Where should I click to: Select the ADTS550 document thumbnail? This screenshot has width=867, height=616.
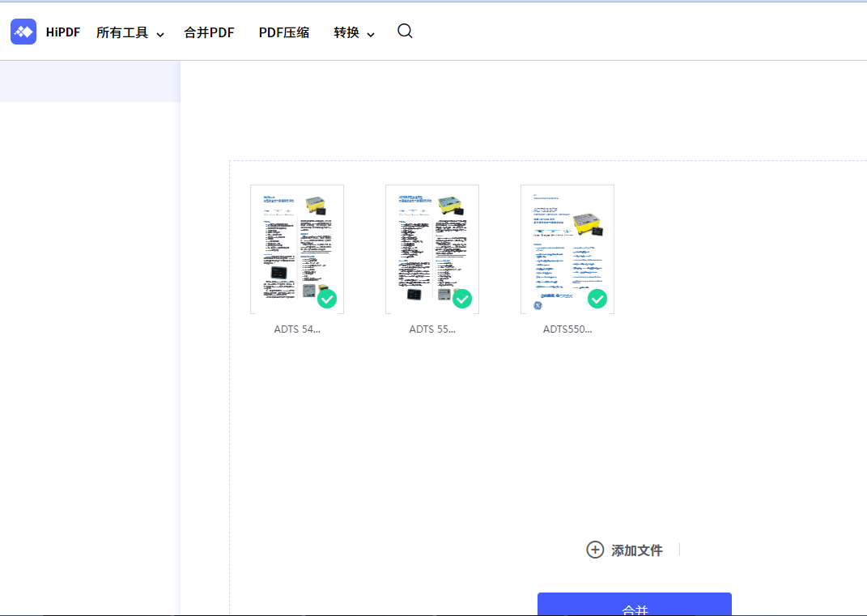point(567,248)
